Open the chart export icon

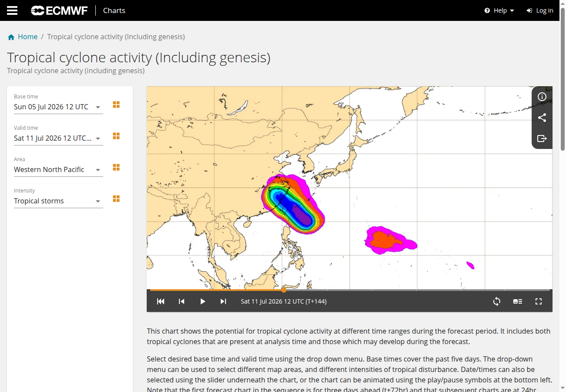[x=542, y=139]
